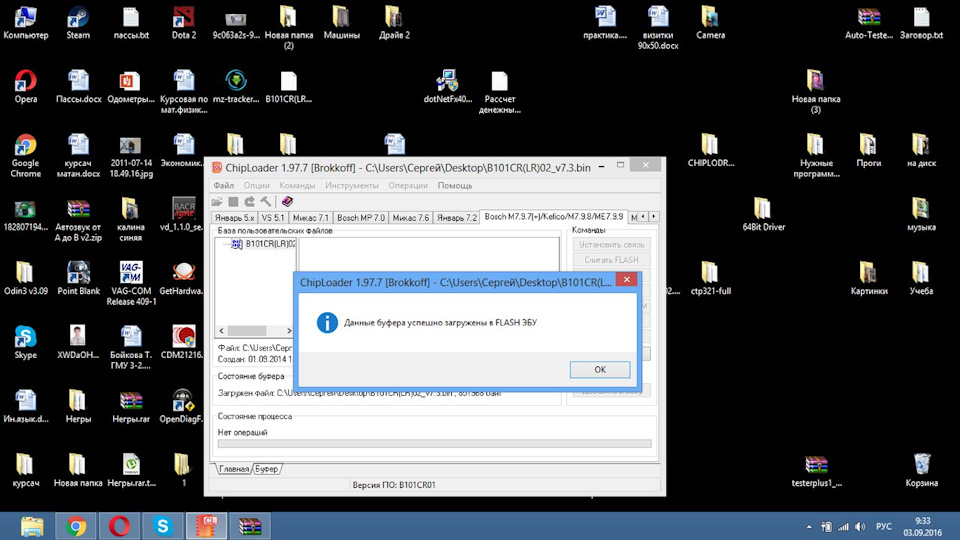The image size is (960, 540).
Task: Switch to the Буфер bottom tab
Action: (266, 469)
